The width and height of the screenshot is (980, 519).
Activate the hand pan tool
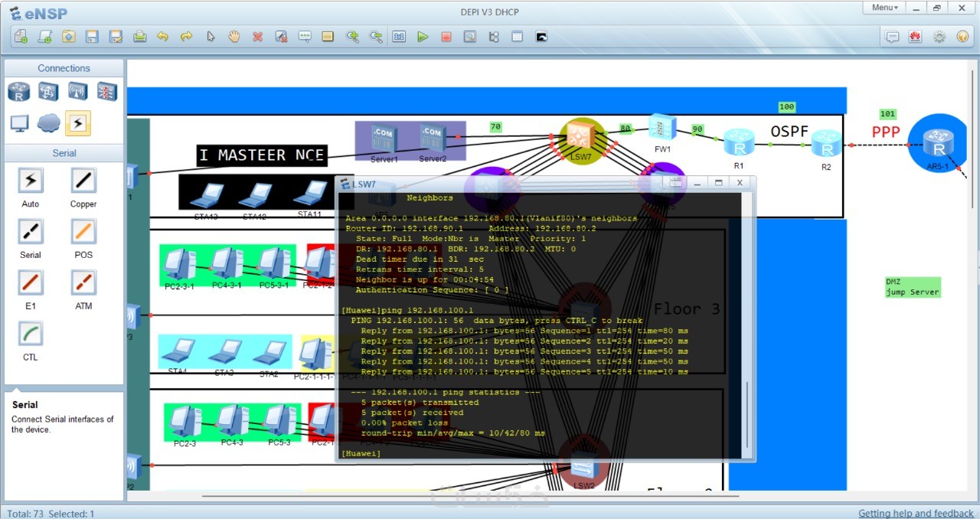coord(234,36)
